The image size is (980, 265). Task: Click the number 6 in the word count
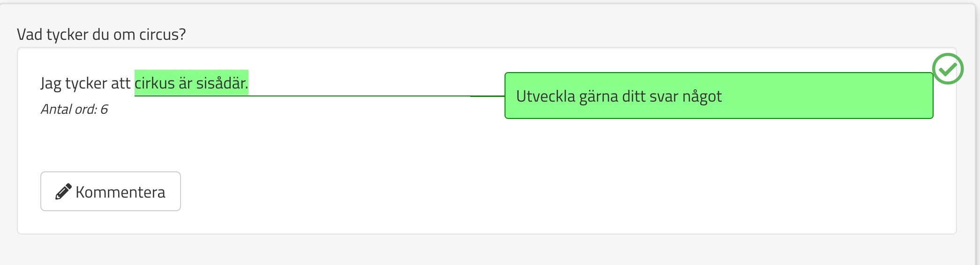click(x=104, y=109)
